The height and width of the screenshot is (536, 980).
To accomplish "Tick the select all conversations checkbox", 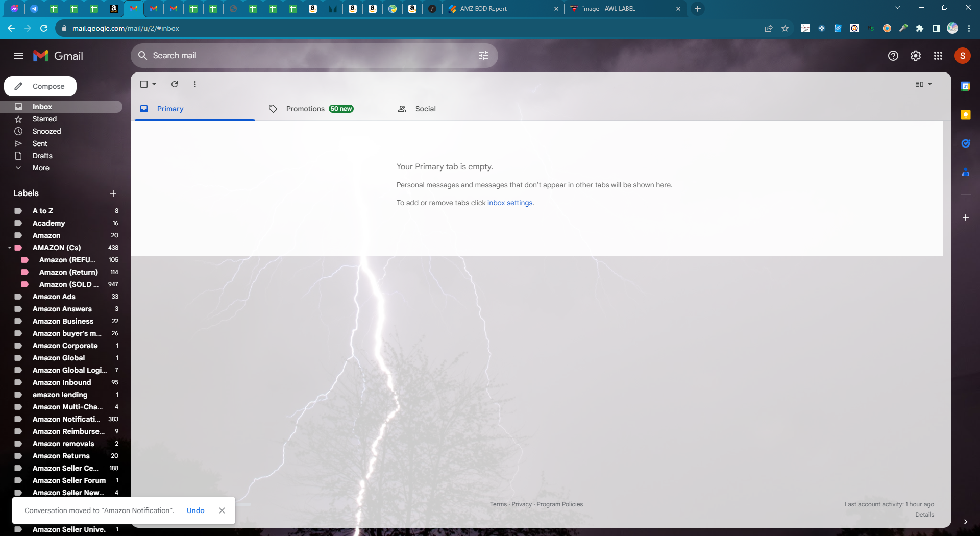I will [x=144, y=84].
